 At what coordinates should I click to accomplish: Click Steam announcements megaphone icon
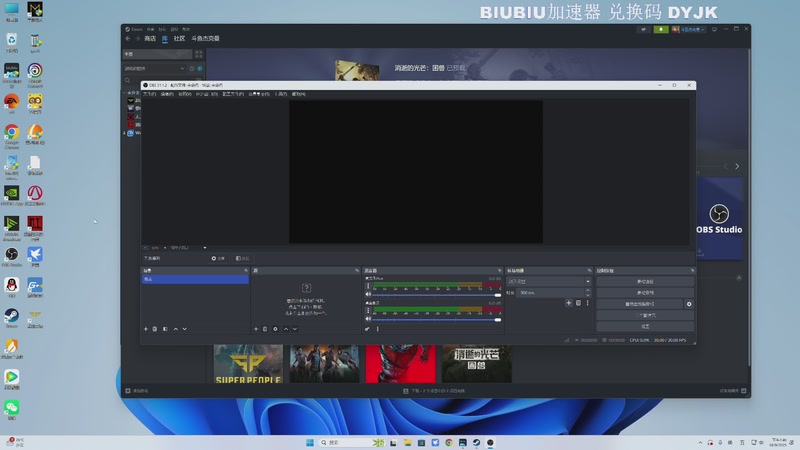point(643,30)
